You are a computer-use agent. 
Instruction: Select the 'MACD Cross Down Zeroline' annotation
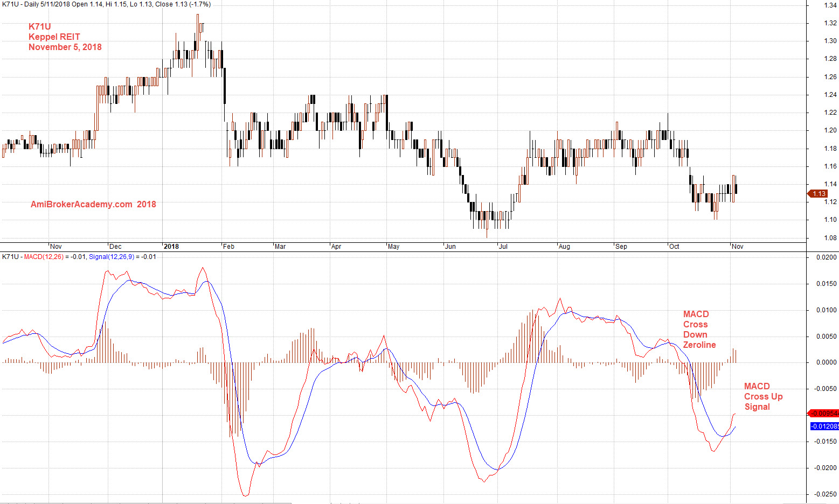coord(699,330)
